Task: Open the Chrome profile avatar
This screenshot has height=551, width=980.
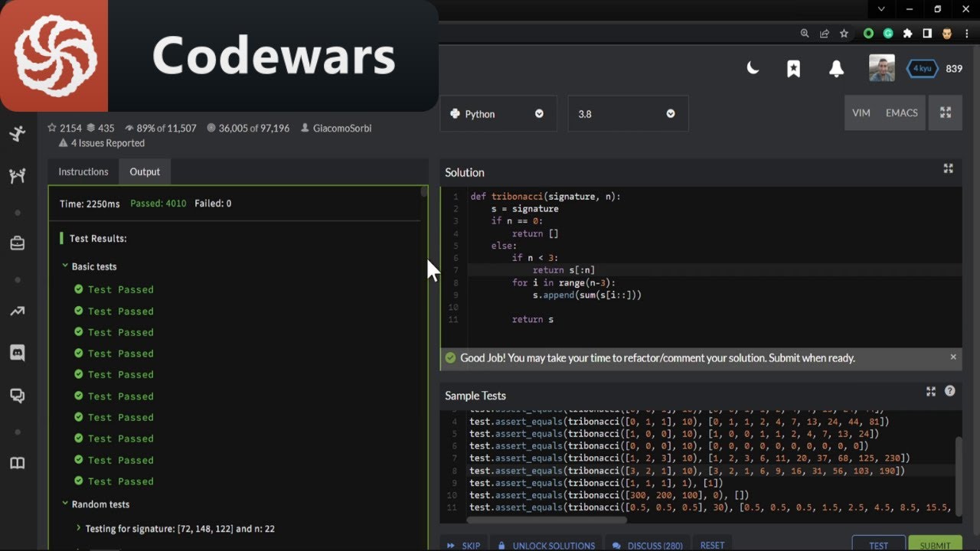Action: (946, 34)
